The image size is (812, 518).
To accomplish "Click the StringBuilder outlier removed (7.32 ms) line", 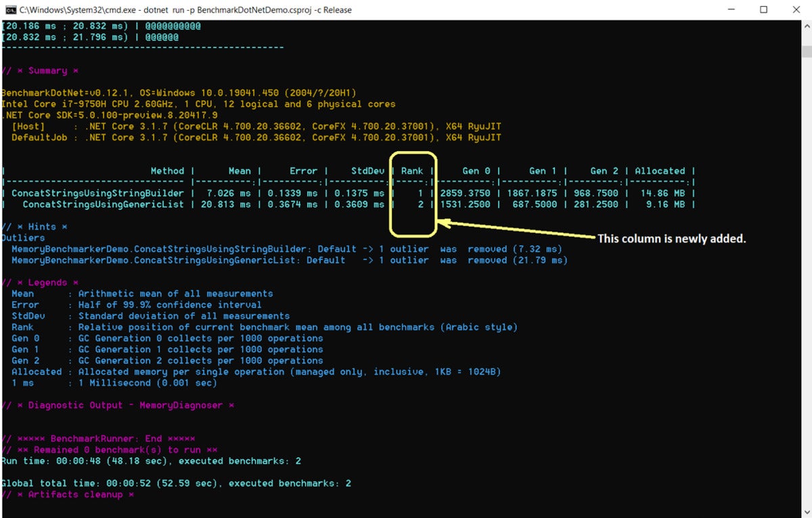I will (287, 249).
